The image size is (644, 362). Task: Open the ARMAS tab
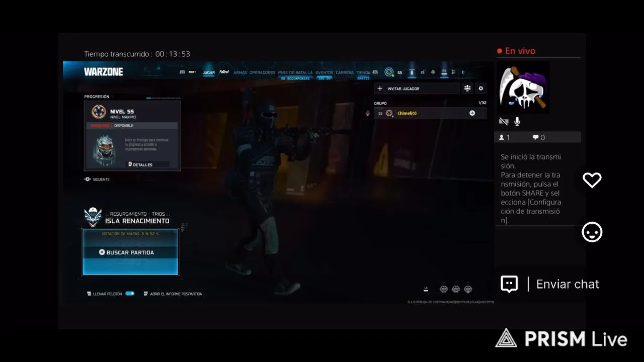click(240, 72)
